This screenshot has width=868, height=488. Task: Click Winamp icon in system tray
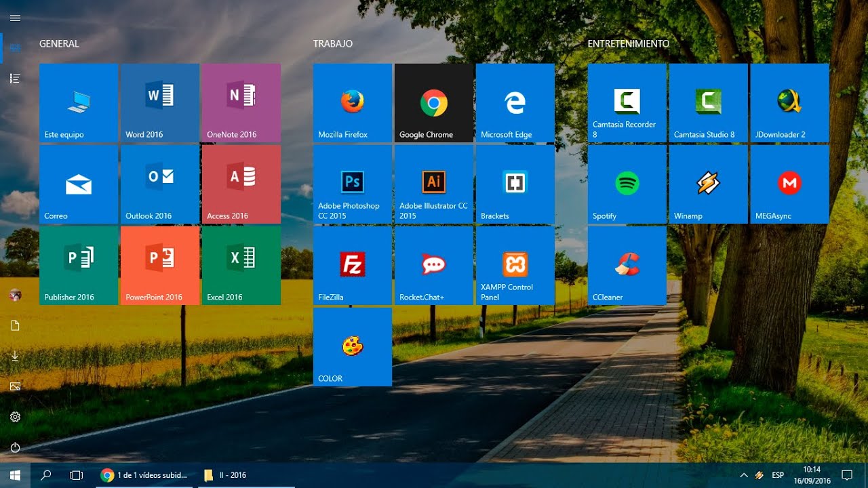759,475
